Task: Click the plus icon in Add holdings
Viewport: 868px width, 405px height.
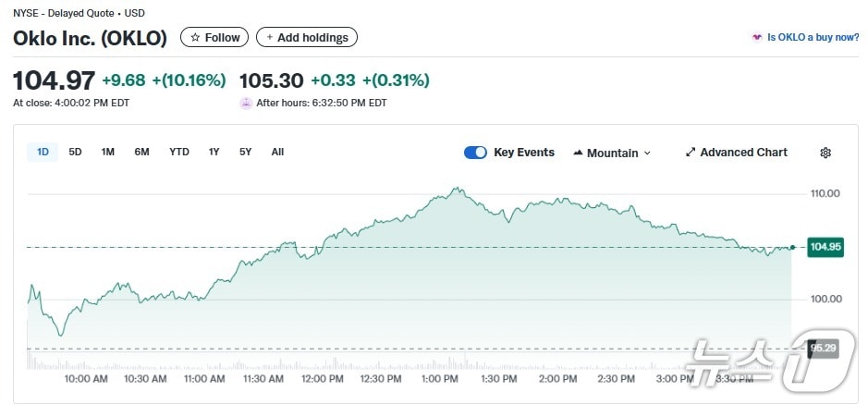Action: [269, 38]
